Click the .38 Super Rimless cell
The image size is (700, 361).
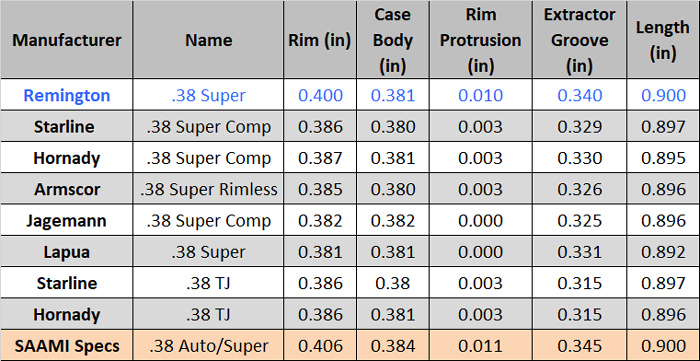(x=208, y=189)
